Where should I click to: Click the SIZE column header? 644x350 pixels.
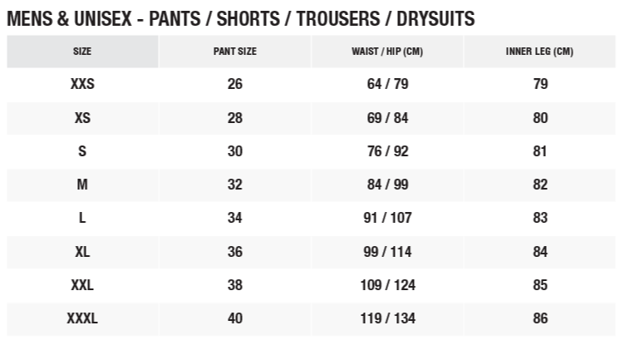pos(82,52)
